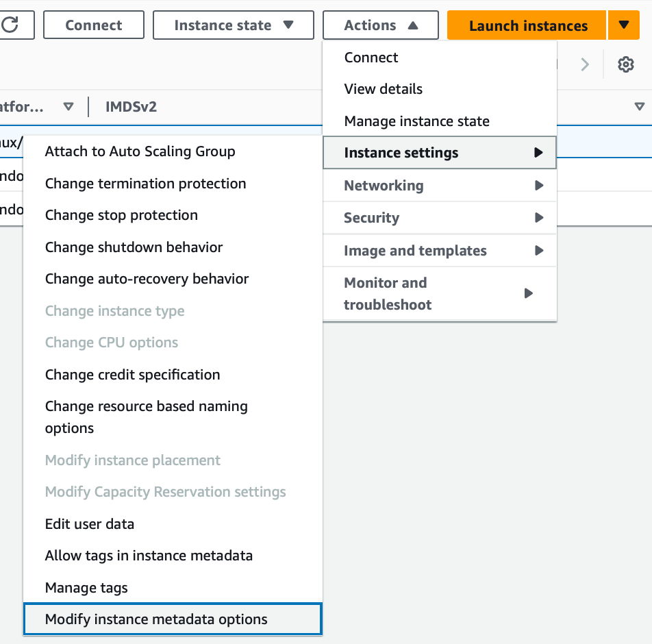The width and height of the screenshot is (652, 644).
Task: Click the refresh icon button
Action: (x=12, y=25)
